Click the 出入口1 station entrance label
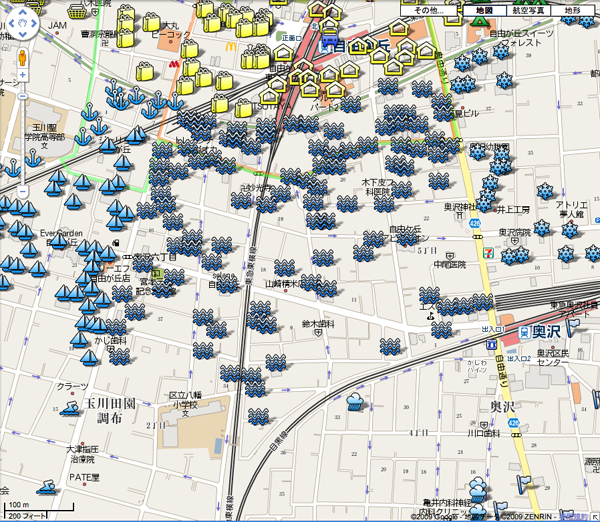 coord(494,329)
